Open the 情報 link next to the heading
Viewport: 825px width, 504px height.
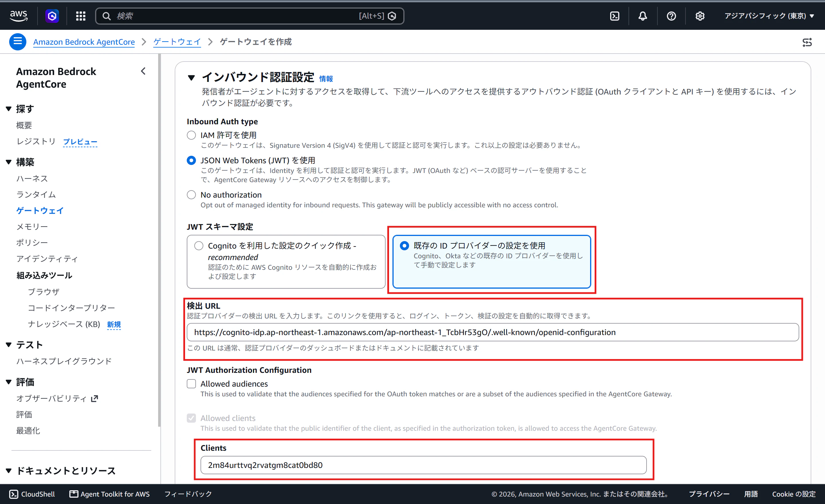click(326, 79)
